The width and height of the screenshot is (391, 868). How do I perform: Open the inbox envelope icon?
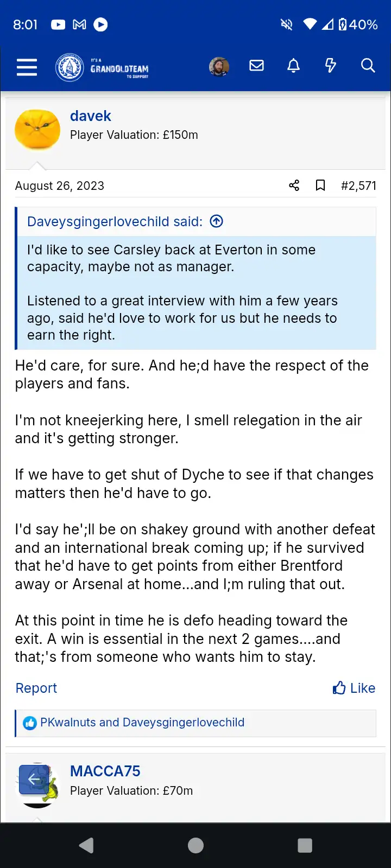(256, 66)
